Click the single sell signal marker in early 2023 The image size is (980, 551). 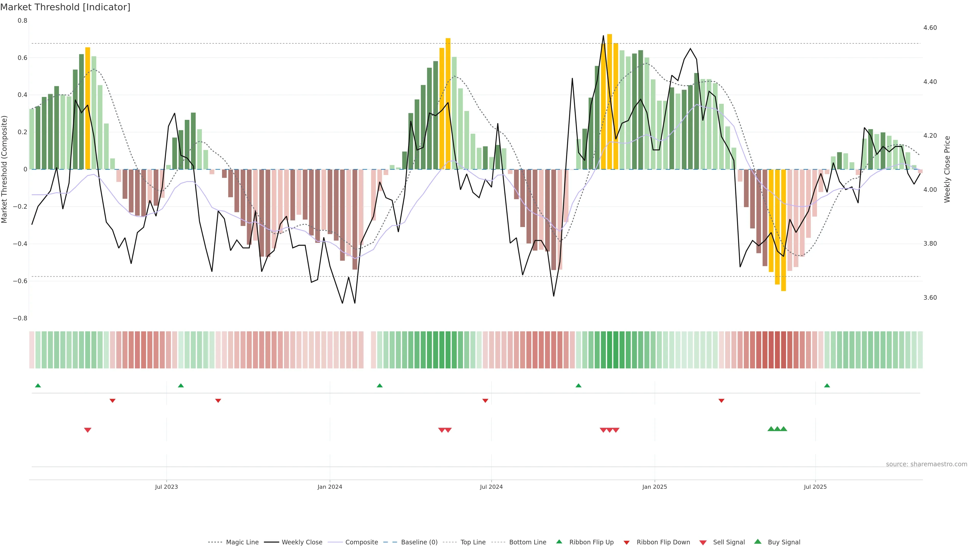click(x=88, y=430)
